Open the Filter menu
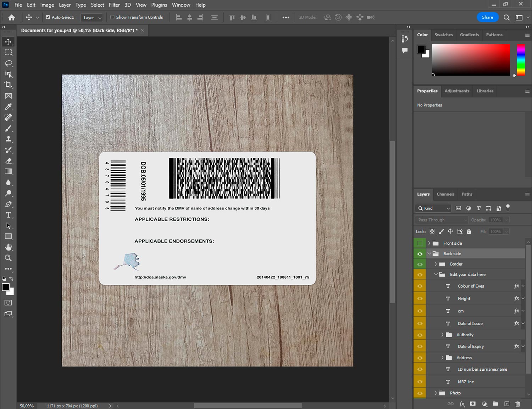The height and width of the screenshot is (409, 532). (114, 5)
